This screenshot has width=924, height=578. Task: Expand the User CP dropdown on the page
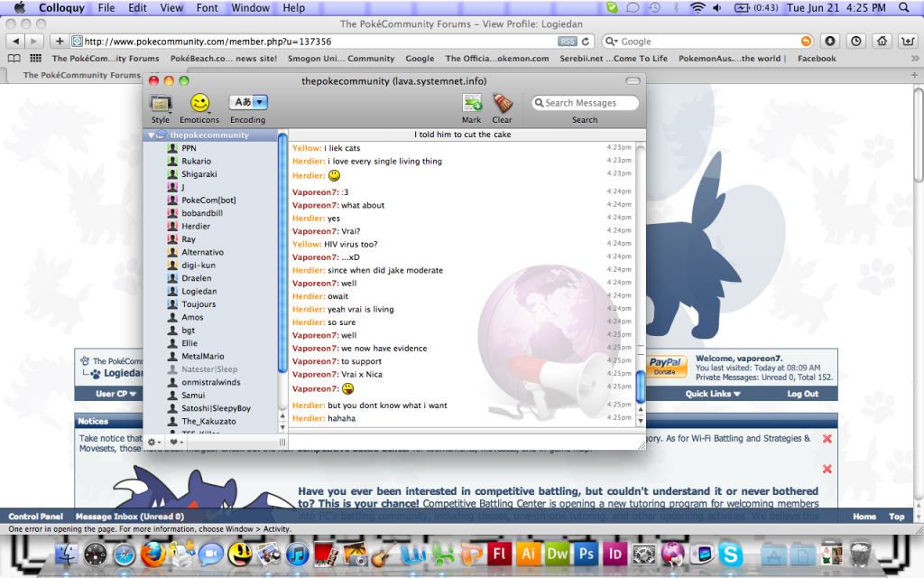click(115, 394)
